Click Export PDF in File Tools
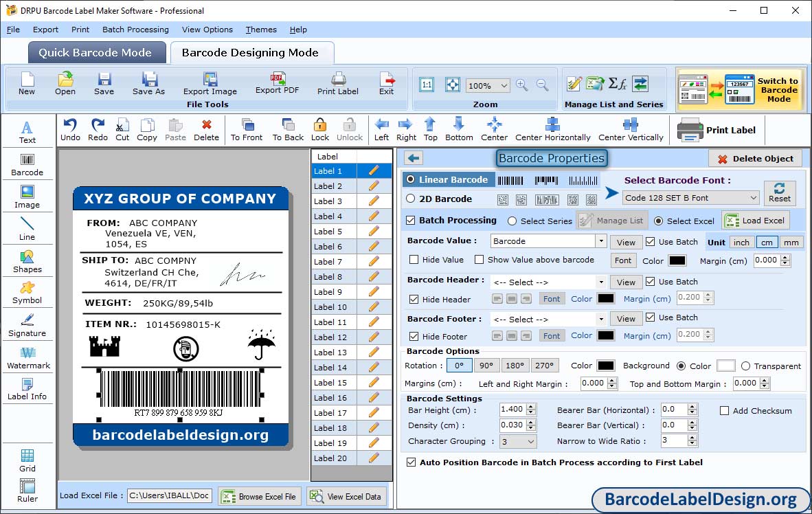This screenshot has width=812, height=514. (x=277, y=83)
